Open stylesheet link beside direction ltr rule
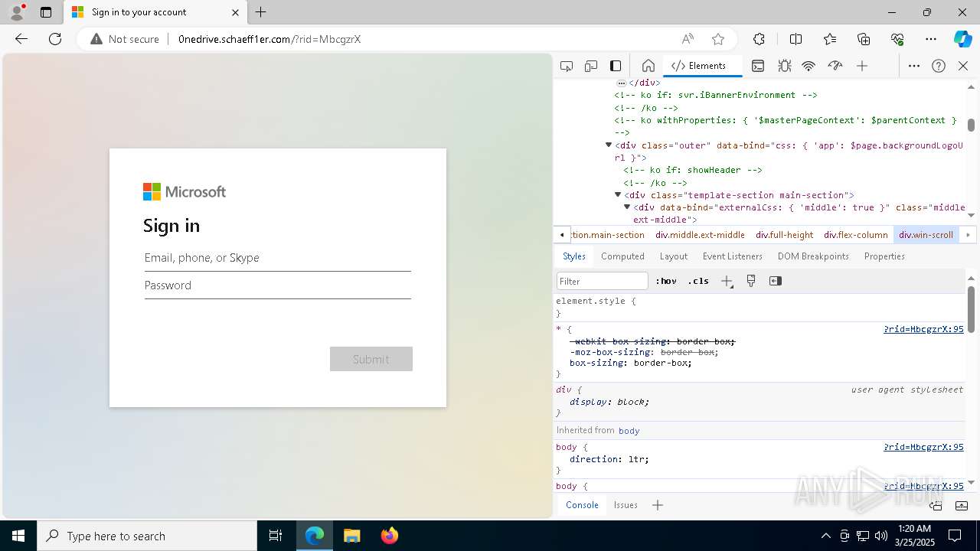Viewport: 980px width, 551px height. coord(923,447)
